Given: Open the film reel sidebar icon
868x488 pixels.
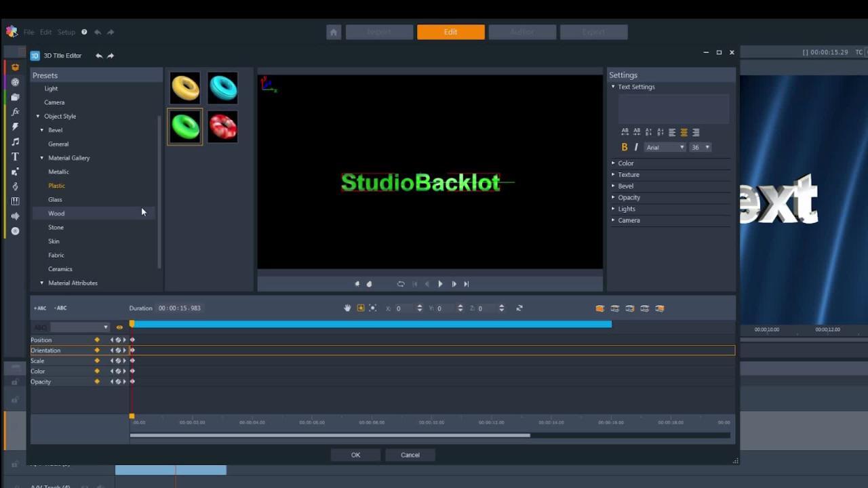Looking at the screenshot, I should pyautogui.click(x=15, y=82).
